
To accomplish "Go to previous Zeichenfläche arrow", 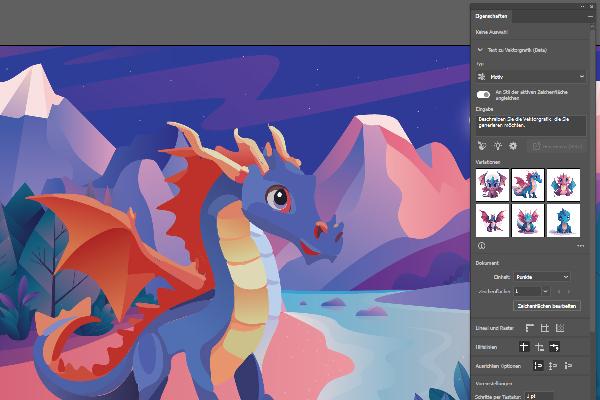I will (559, 292).
